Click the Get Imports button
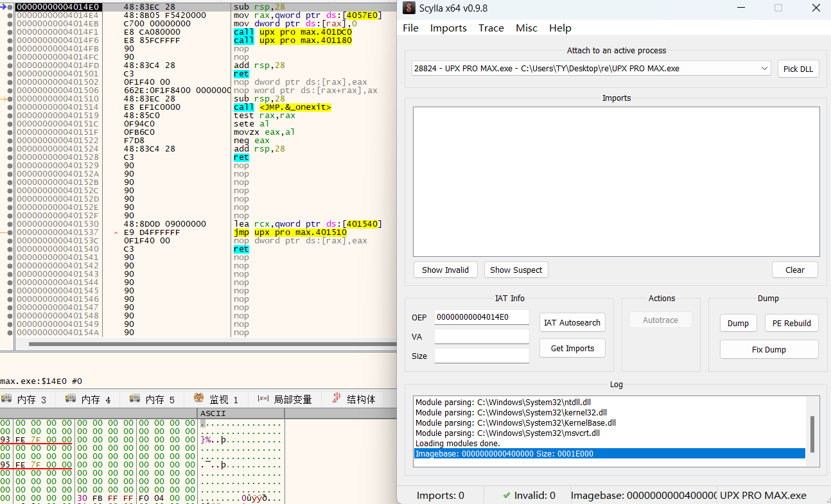This screenshot has height=504, width=831. pyautogui.click(x=572, y=349)
